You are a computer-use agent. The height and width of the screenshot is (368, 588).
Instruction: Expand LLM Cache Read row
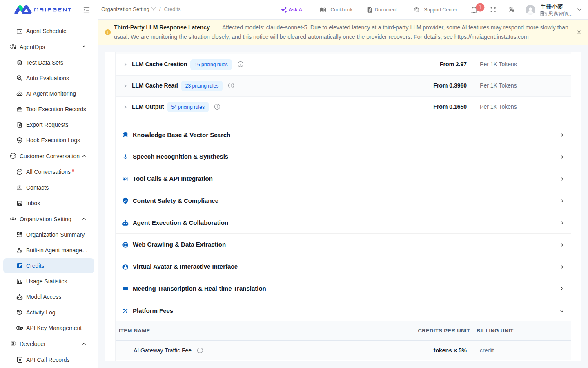(125, 86)
